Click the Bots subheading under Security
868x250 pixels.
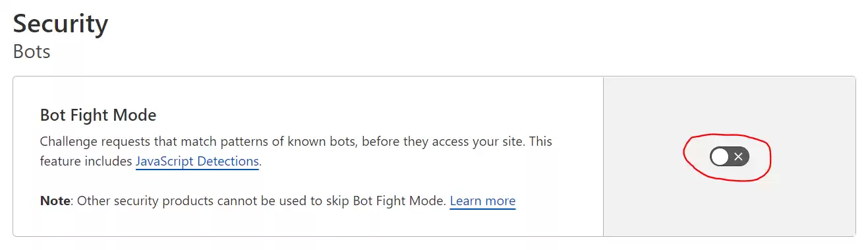pyautogui.click(x=32, y=51)
